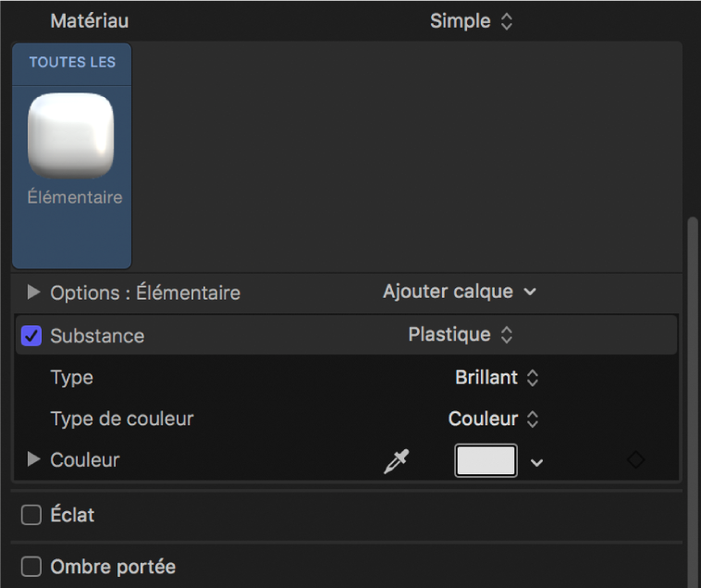The height and width of the screenshot is (588, 701).
Task: Open the color swatch popup chevron
Action: click(x=536, y=461)
